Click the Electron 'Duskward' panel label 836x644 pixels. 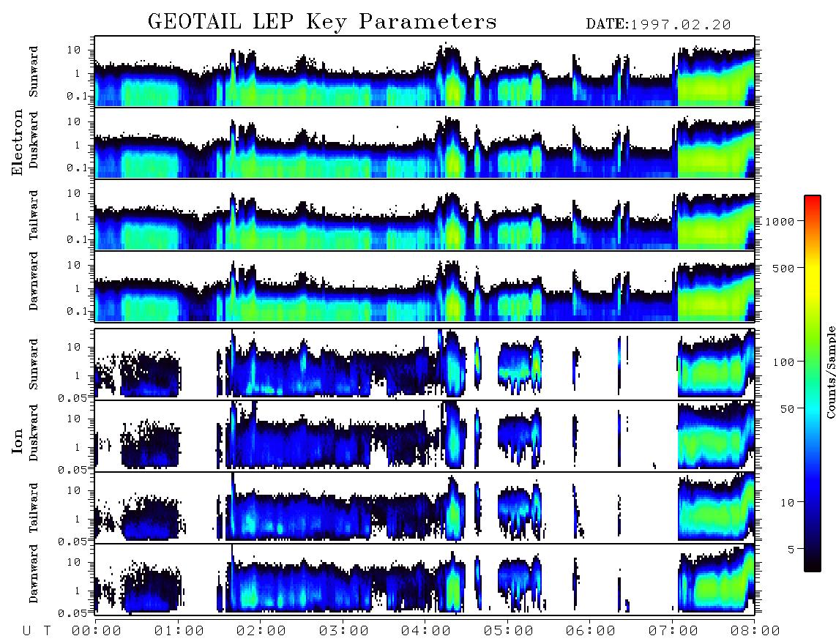pos(34,141)
